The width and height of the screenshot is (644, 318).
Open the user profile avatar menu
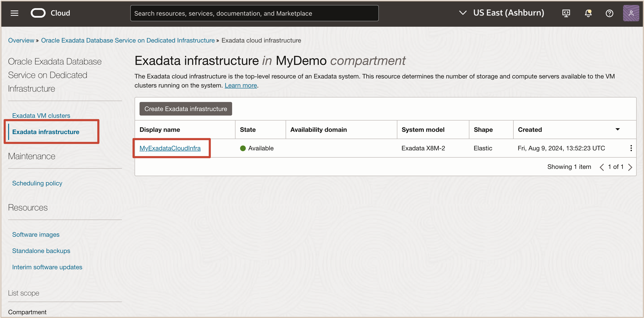pos(631,13)
